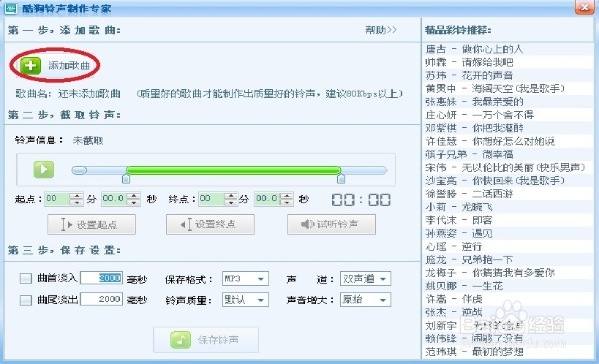Click the 保存铃声 save ringtone button
Image resolution: width=599 pixels, height=364 pixels.
(206, 340)
